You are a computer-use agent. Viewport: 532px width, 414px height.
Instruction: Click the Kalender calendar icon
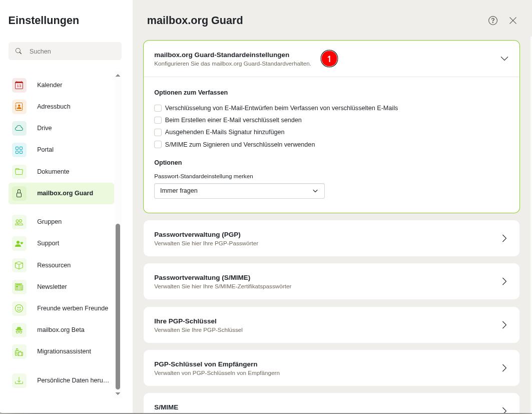point(19,85)
